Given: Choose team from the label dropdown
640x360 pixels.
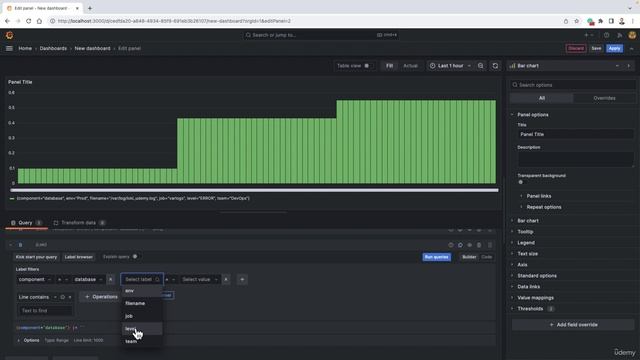Looking at the screenshot, I should [142, 341].
